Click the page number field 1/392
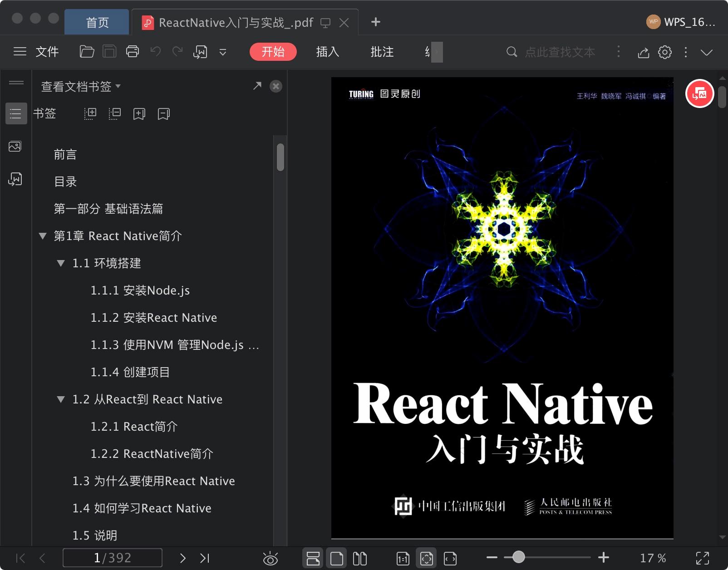 click(113, 558)
